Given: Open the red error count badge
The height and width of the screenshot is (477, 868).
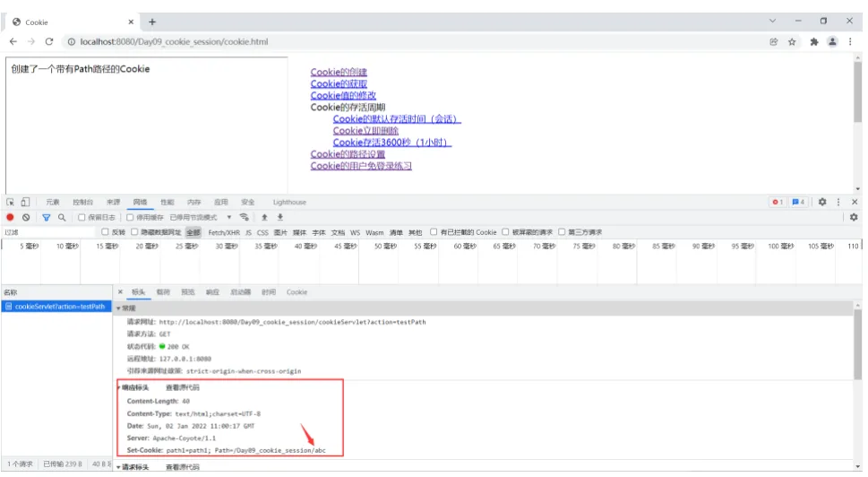Looking at the screenshot, I should click(778, 203).
